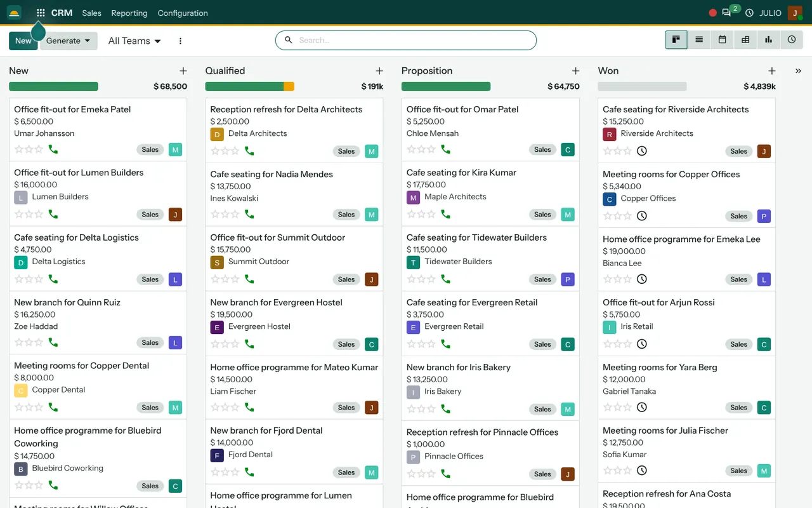This screenshot has width=812, height=508.
Task: Add a quick lead in New column
Action: [183, 71]
